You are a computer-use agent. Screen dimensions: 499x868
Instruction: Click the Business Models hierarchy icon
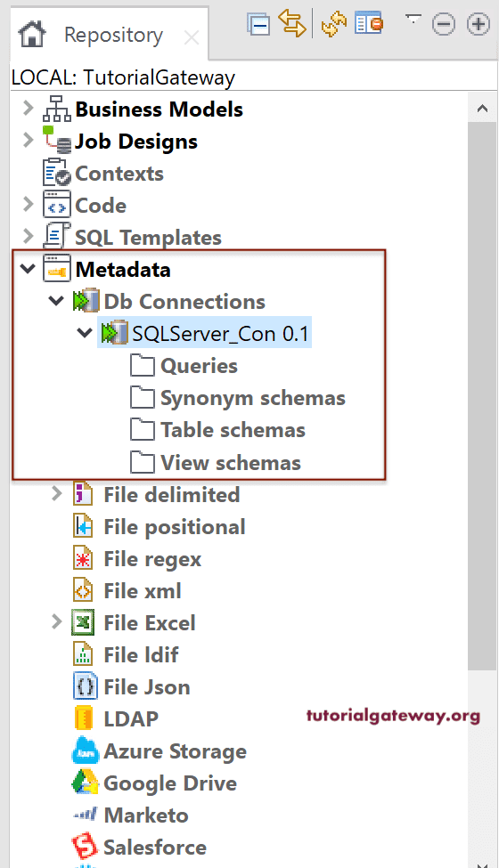tap(57, 109)
